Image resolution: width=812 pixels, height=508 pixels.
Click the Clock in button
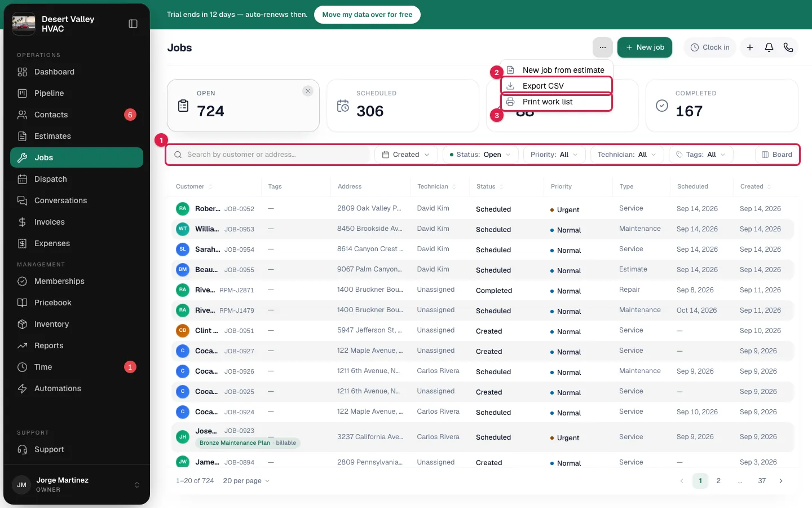710,47
